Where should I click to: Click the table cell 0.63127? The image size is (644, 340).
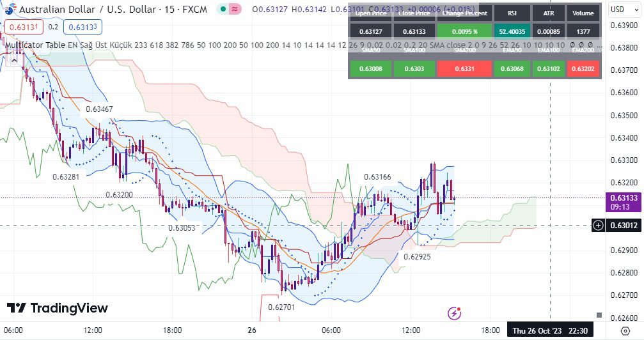371,31
